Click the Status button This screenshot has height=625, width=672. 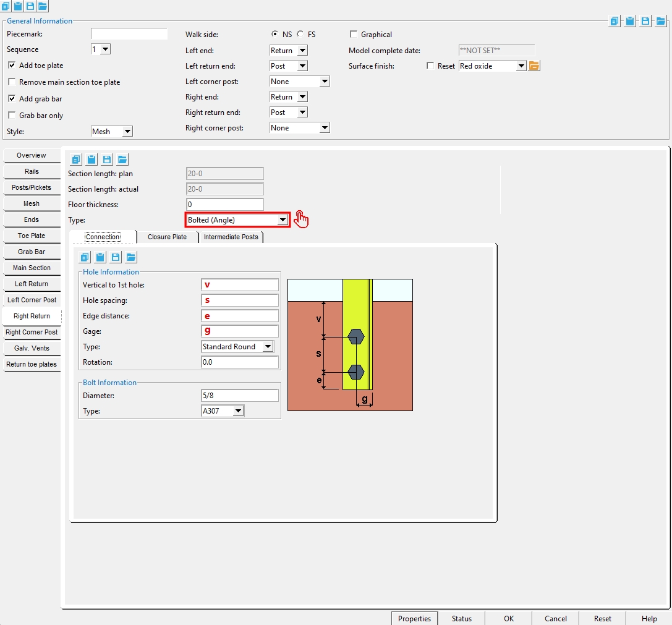point(462,619)
